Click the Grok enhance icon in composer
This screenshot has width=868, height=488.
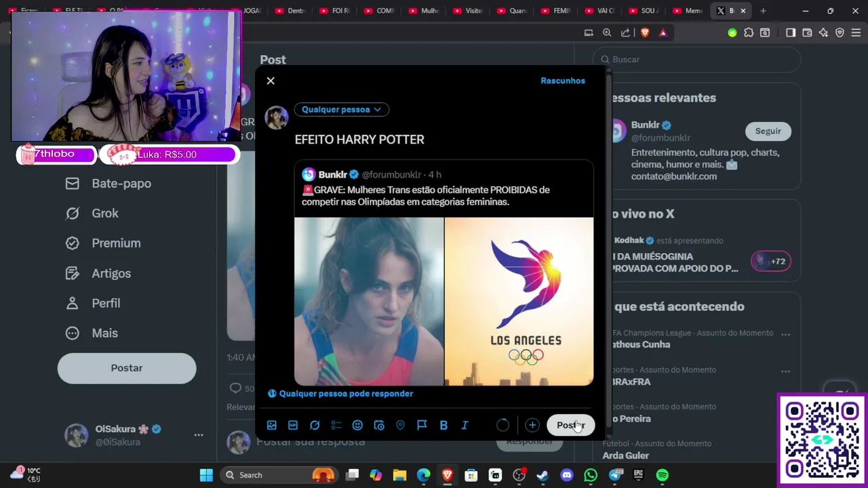(315, 425)
